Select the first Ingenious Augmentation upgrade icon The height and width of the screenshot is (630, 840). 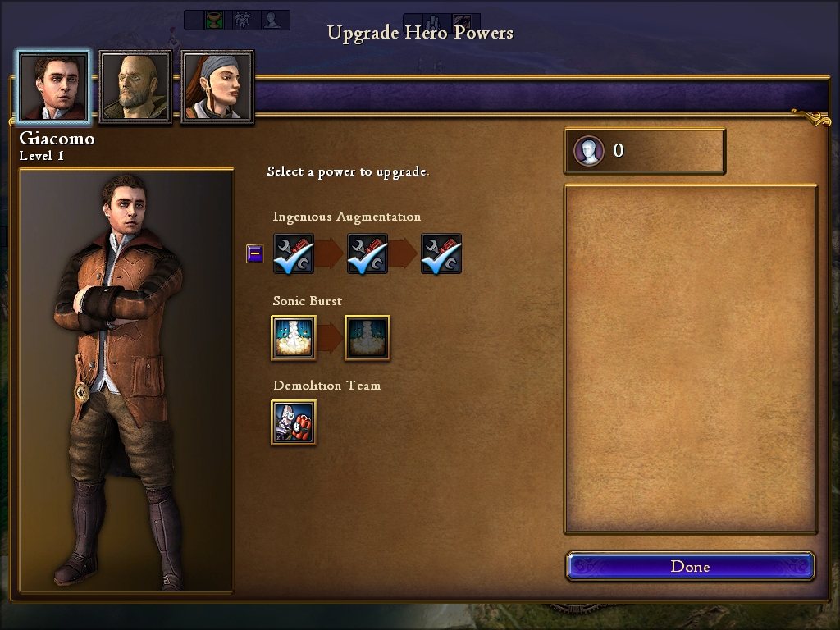[294, 254]
